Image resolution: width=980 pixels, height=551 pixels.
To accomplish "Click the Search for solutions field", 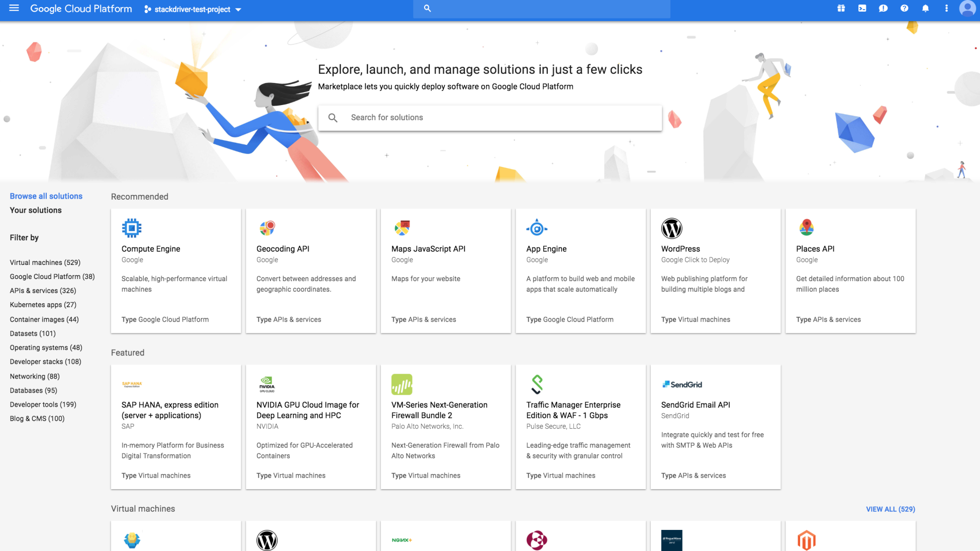I will click(490, 118).
